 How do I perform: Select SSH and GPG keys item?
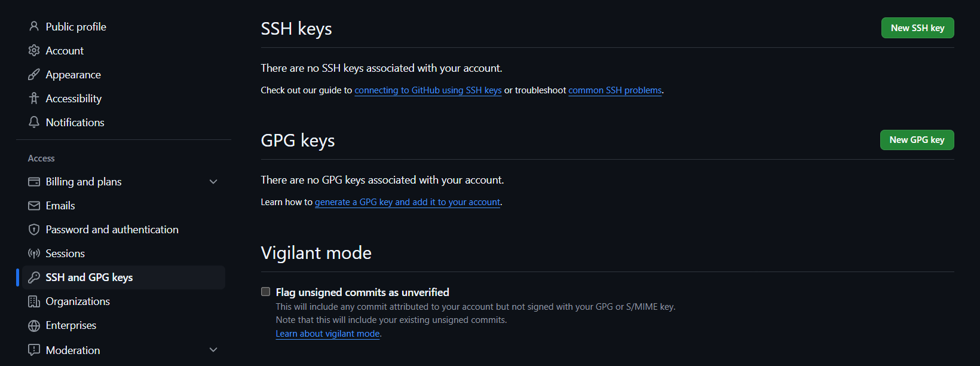pyautogui.click(x=124, y=277)
